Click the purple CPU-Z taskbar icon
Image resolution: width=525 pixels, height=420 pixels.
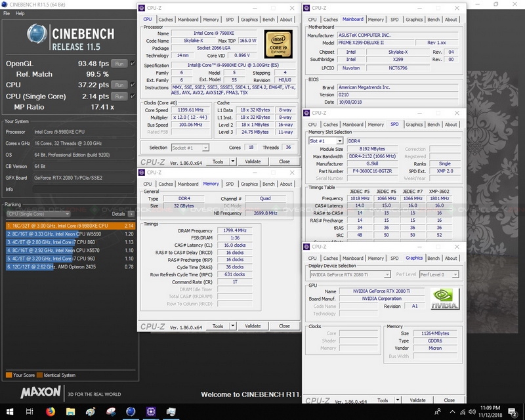tap(151, 411)
